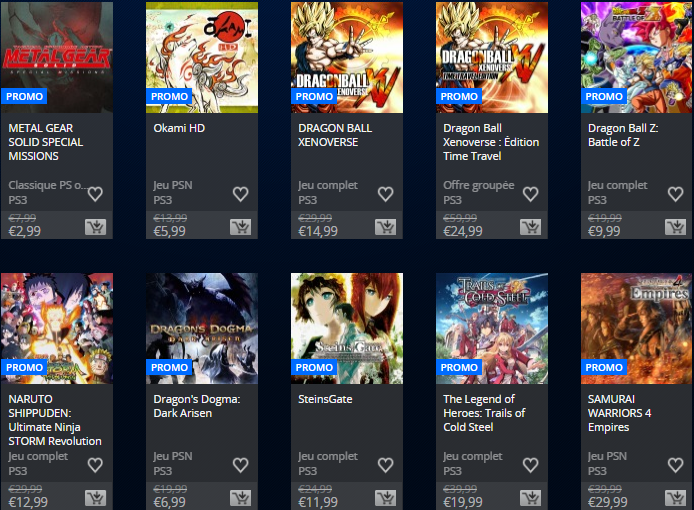The width and height of the screenshot is (694, 510).
Task: Favorite Metal Gear Solid Special Missions with heart
Action: (96, 194)
